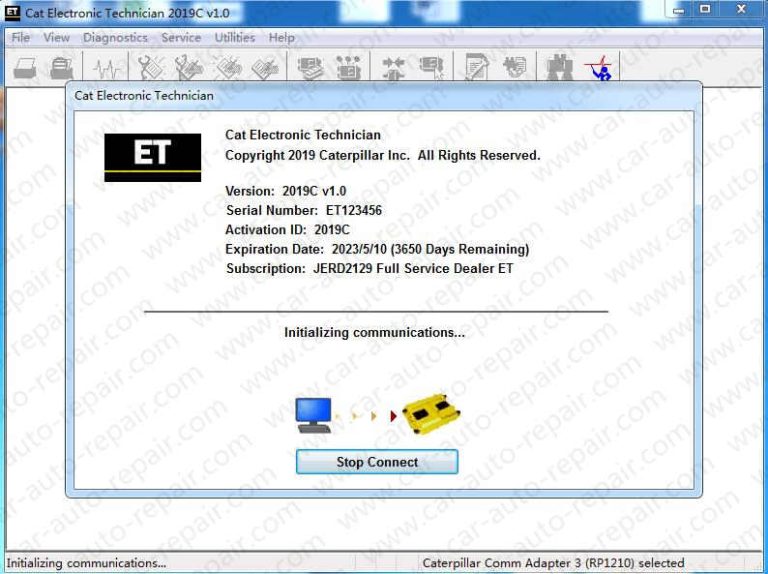Open the Help menu
768x574 pixels.
point(282,38)
